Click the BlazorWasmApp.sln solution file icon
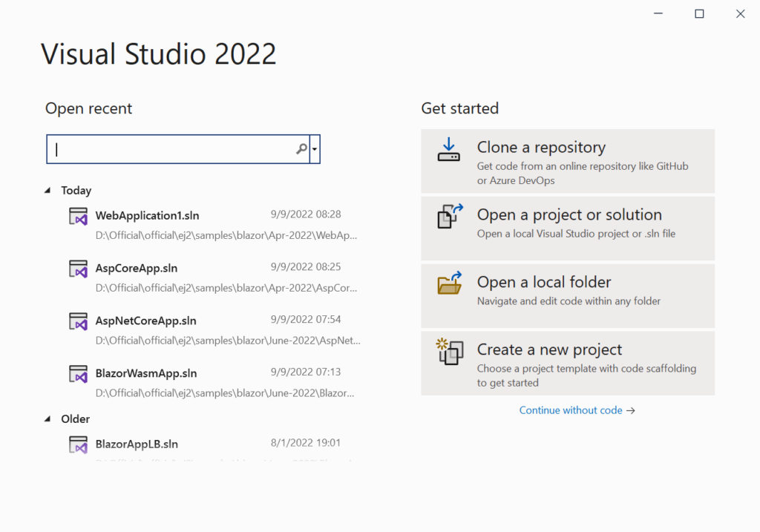 click(x=79, y=373)
